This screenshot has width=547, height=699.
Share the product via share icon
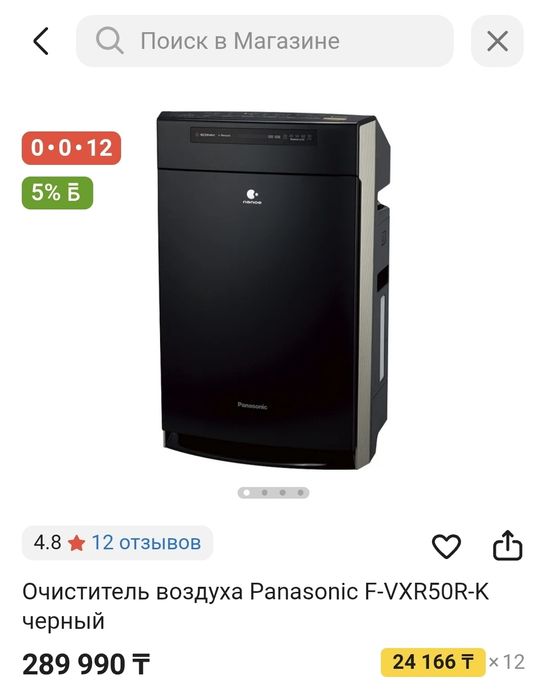coord(507,544)
